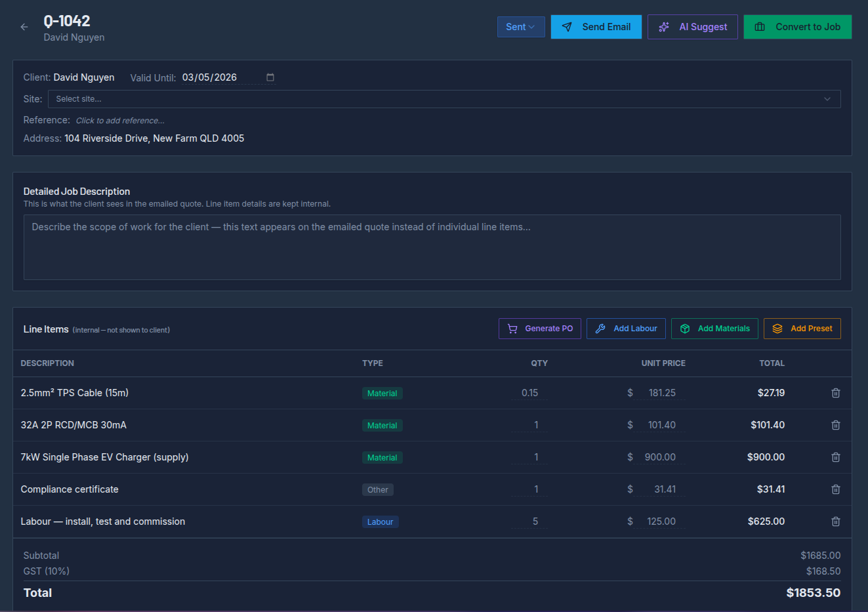The image size is (868, 612).
Task: Delete the 2.5mm² TPS Cable line item
Action: click(x=836, y=393)
